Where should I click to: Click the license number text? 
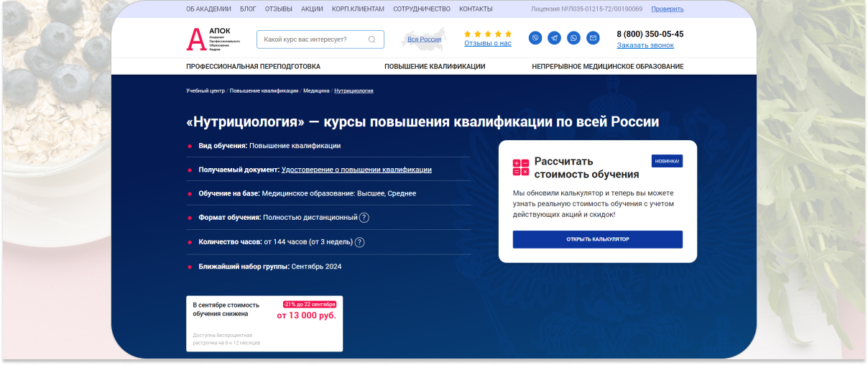(x=588, y=9)
